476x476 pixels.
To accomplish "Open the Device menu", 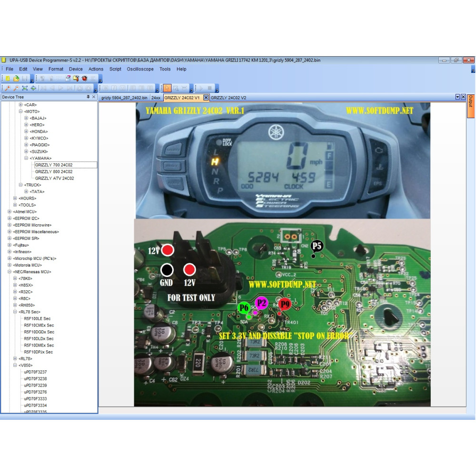I will pyautogui.click(x=76, y=69).
